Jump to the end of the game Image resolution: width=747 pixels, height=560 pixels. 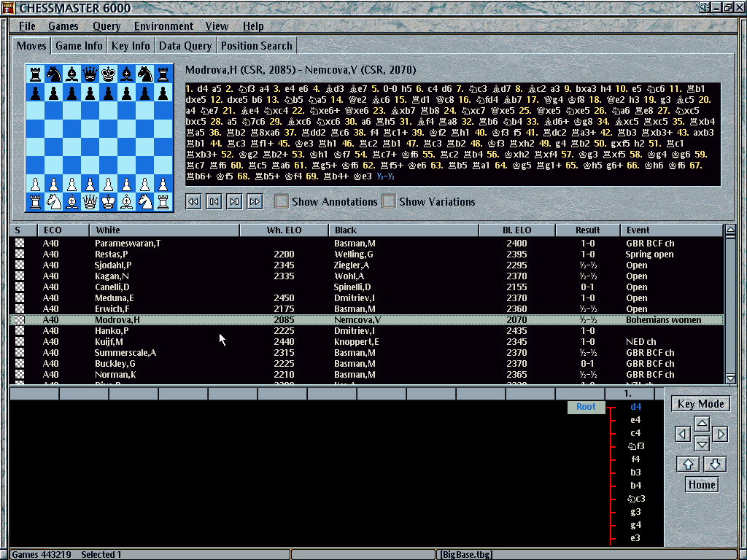point(255,202)
